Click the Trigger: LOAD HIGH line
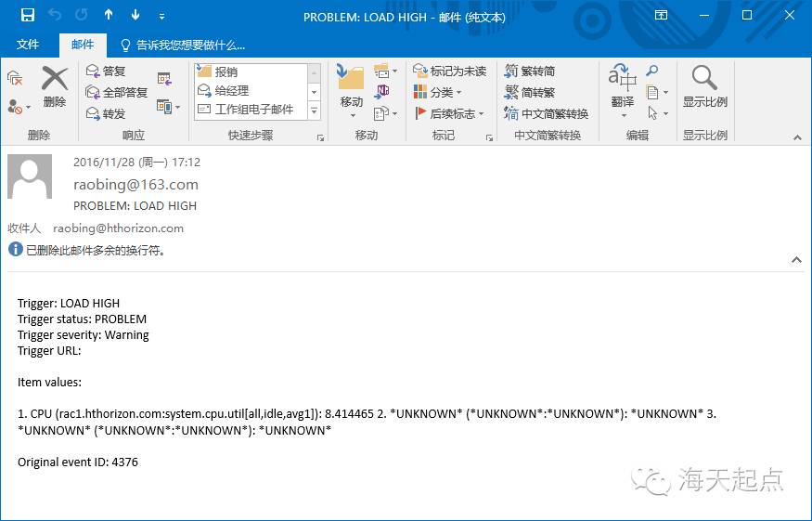Image resolution: width=812 pixels, height=521 pixels. 69,304
